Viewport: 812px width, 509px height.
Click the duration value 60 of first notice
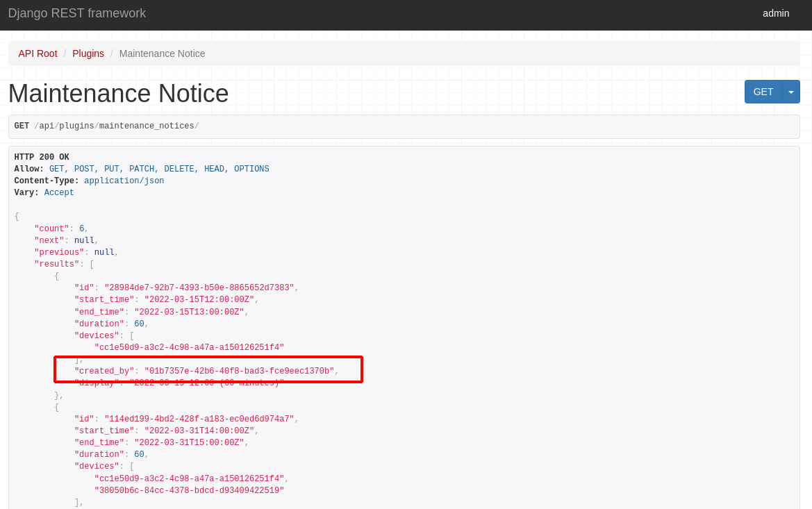tap(139, 323)
